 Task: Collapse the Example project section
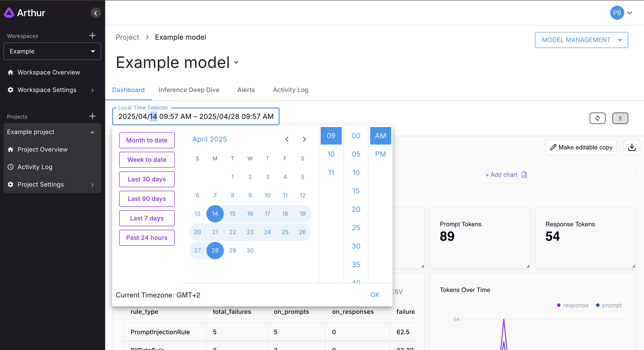point(92,132)
